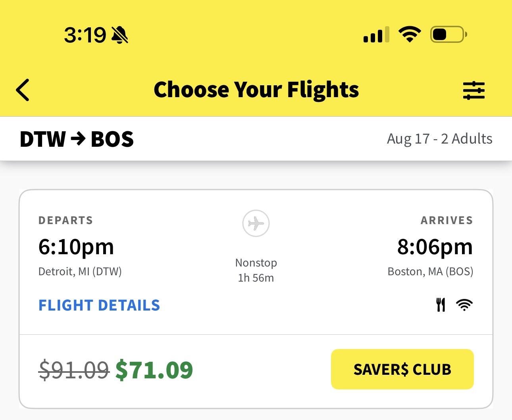The image size is (512, 420).
Task: Open the filter sliders icon
Action: [x=474, y=90]
